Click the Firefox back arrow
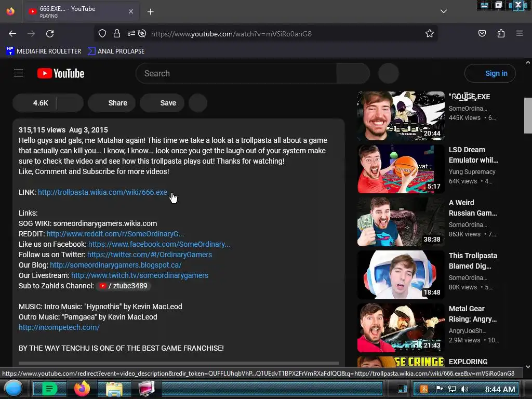532x399 pixels. click(12, 34)
